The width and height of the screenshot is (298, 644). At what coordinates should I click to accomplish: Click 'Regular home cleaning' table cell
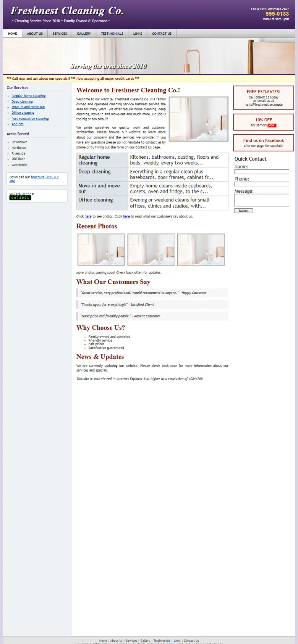[x=102, y=160]
